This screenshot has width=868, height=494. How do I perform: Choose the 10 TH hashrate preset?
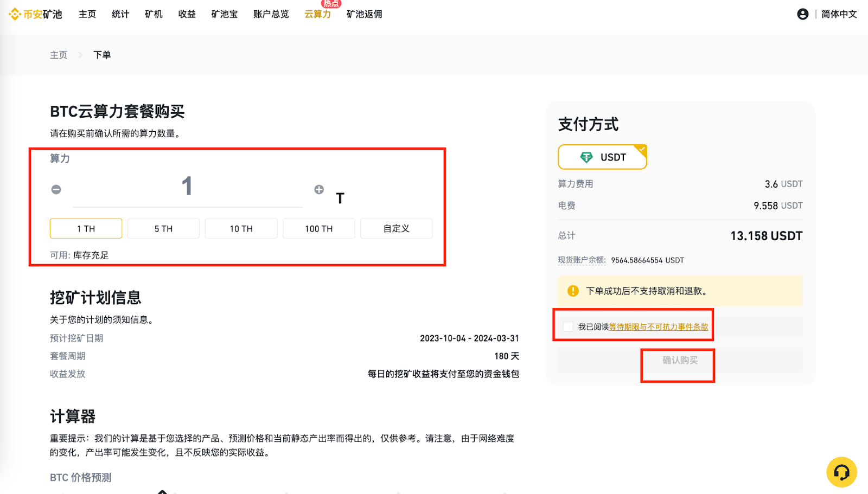tap(241, 229)
